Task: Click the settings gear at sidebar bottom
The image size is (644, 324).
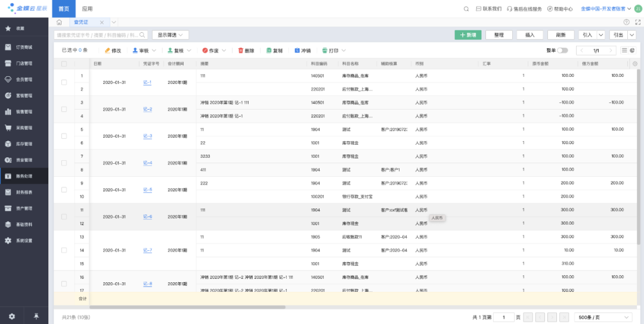Action: (12, 316)
